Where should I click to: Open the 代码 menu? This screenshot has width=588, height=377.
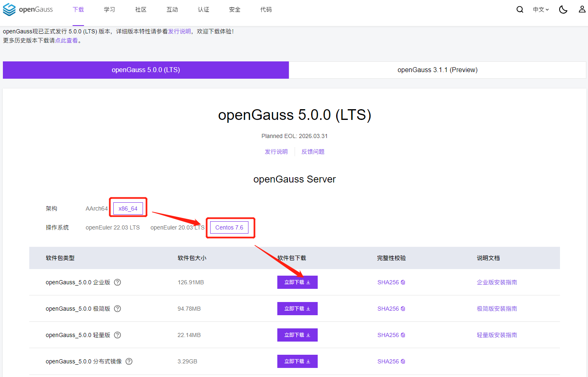[x=266, y=9]
